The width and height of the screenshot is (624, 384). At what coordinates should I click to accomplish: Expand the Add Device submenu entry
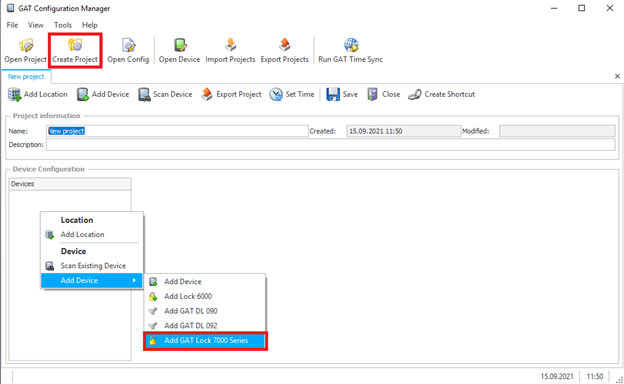click(92, 281)
